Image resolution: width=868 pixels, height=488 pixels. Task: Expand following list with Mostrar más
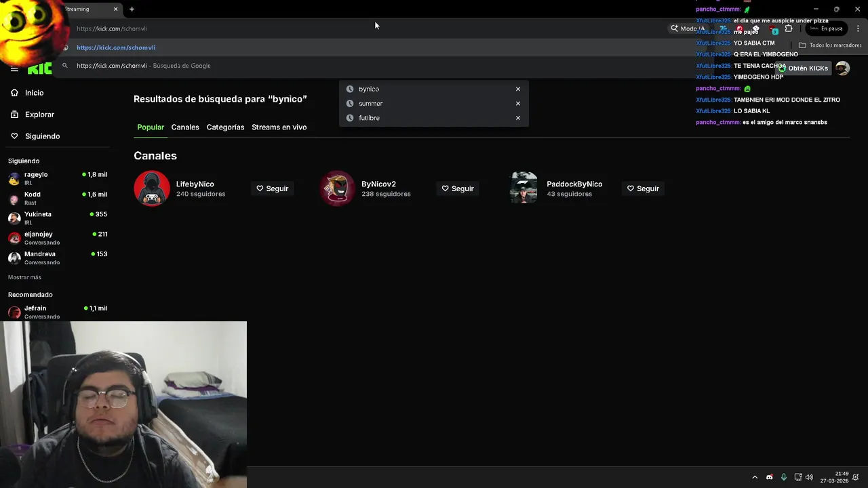point(24,277)
